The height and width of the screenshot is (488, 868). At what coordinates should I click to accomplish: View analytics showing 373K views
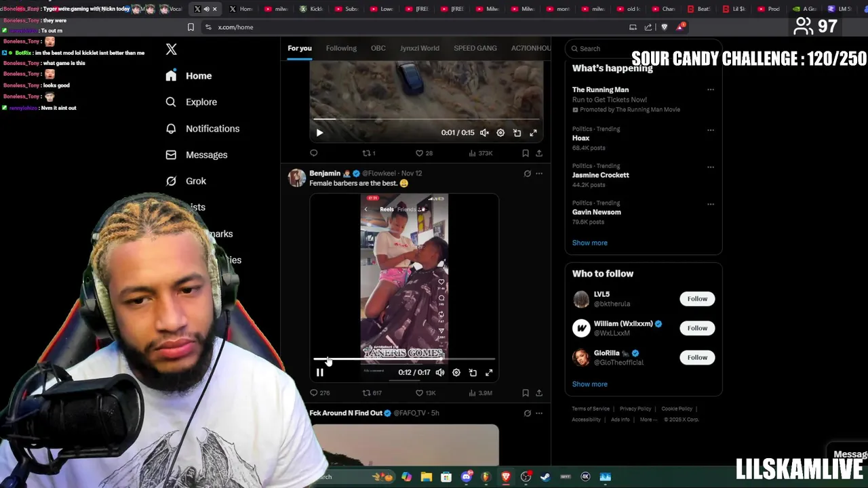point(481,153)
